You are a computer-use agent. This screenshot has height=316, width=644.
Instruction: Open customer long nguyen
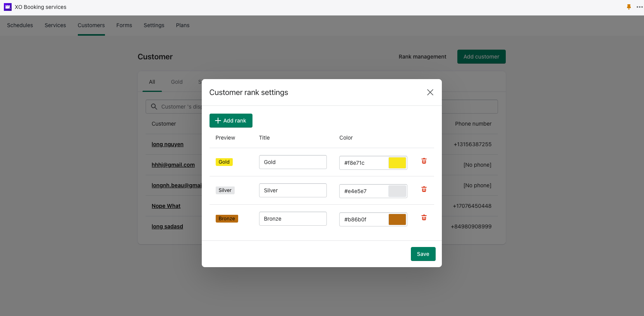coord(168,144)
